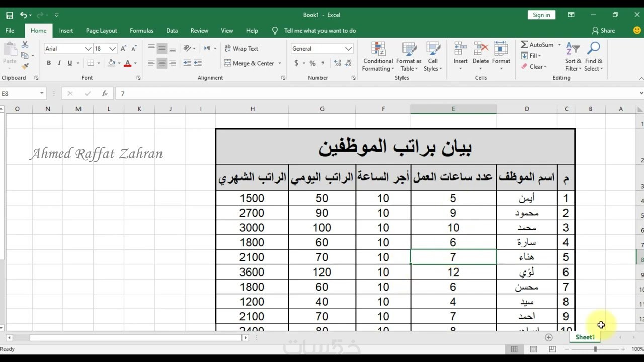Open the font size 18 dropdown
The width and height of the screenshot is (644, 362).
coord(113,49)
